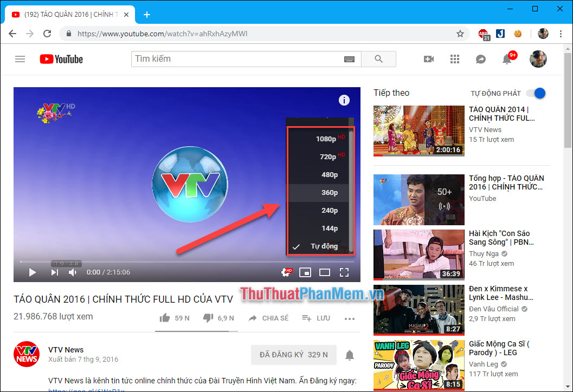Click the CHIA SẺ share button
Viewport: 573px width, 392px height.
pos(268,318)
